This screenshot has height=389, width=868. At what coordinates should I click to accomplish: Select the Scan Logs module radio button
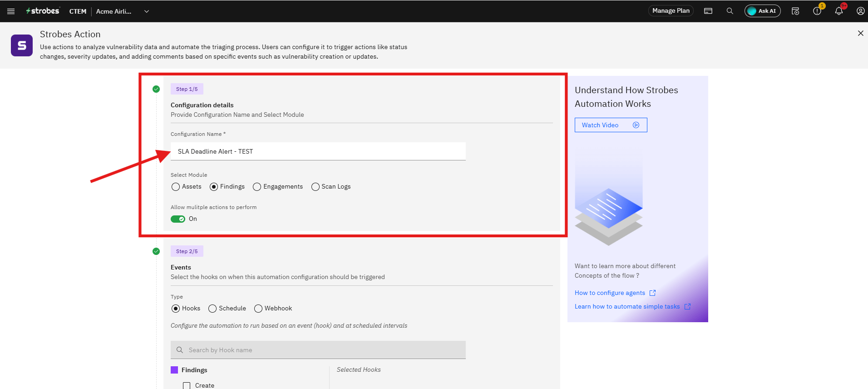coord(316,187)
